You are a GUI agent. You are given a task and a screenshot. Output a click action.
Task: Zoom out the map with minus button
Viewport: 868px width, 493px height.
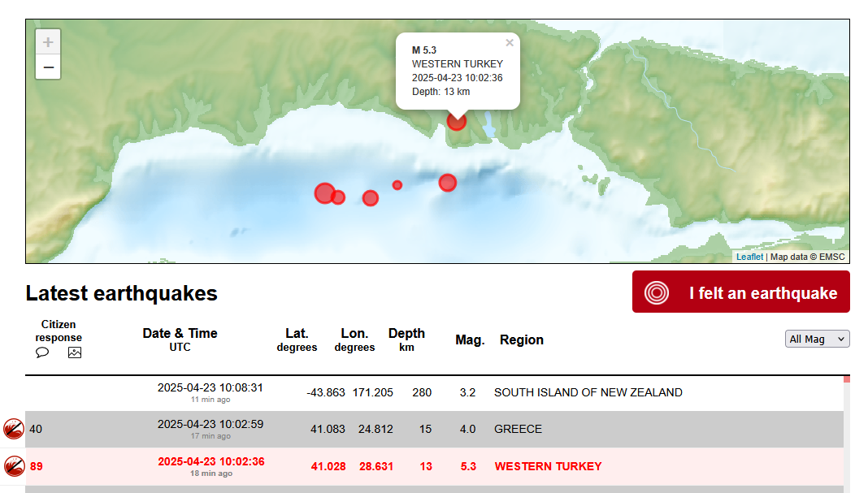click(48, 67)
